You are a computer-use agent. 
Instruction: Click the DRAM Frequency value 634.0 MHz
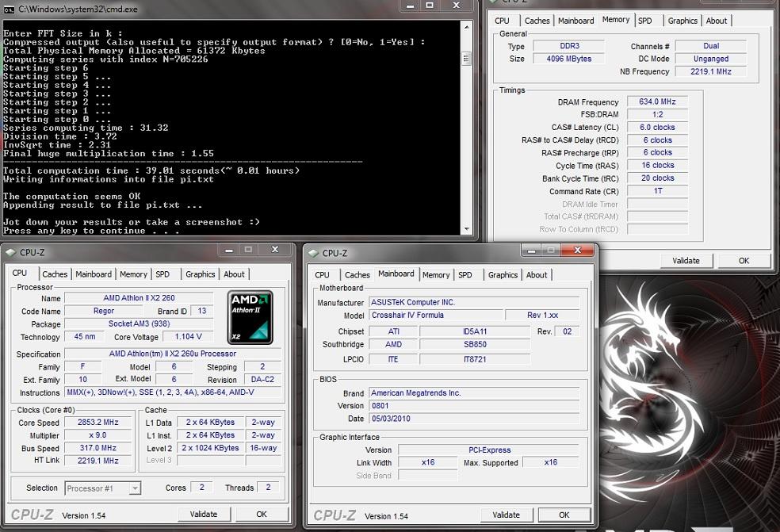[658, 102]
